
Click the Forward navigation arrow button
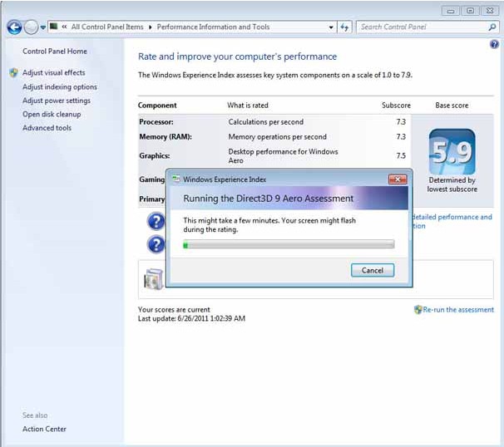coord(31,27)
